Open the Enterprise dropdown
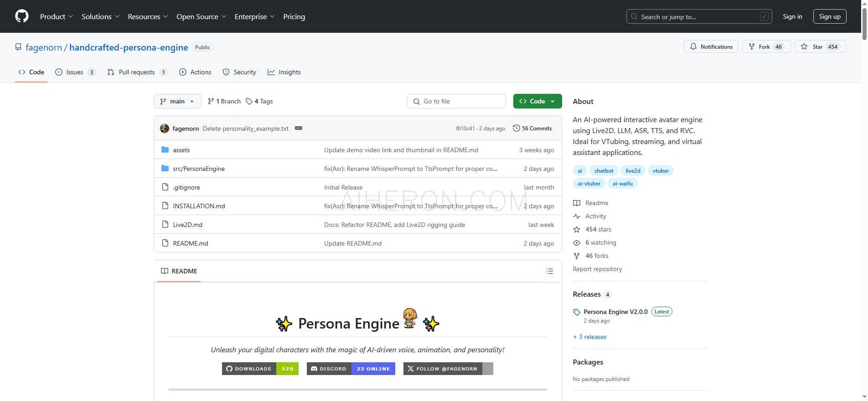868x401 pixels. coord(255,16)
